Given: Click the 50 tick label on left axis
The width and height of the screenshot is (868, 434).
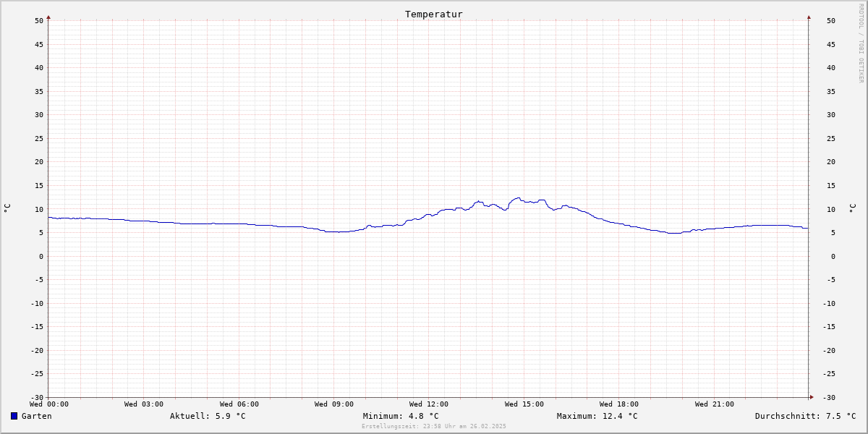Looking at the screenshot, I should 39,20.
